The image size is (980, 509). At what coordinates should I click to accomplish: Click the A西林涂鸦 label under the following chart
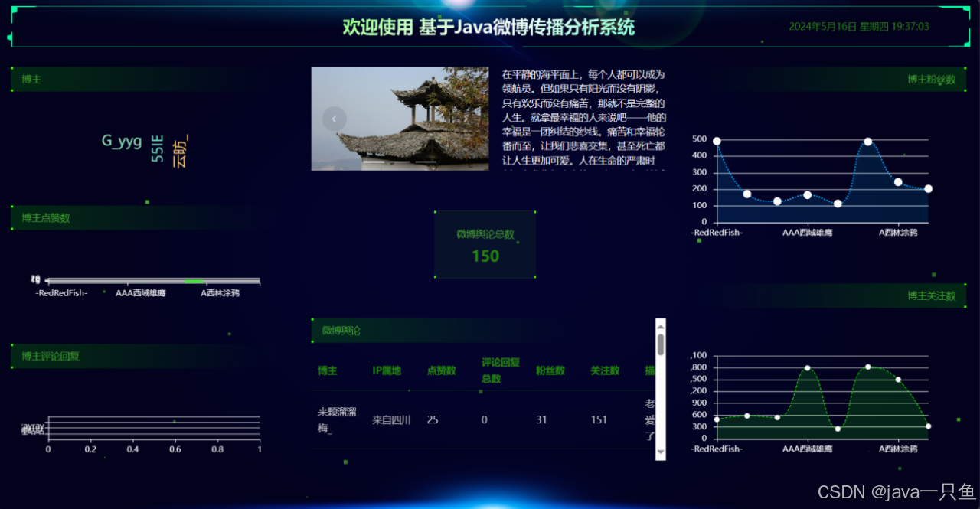[898, 449]
